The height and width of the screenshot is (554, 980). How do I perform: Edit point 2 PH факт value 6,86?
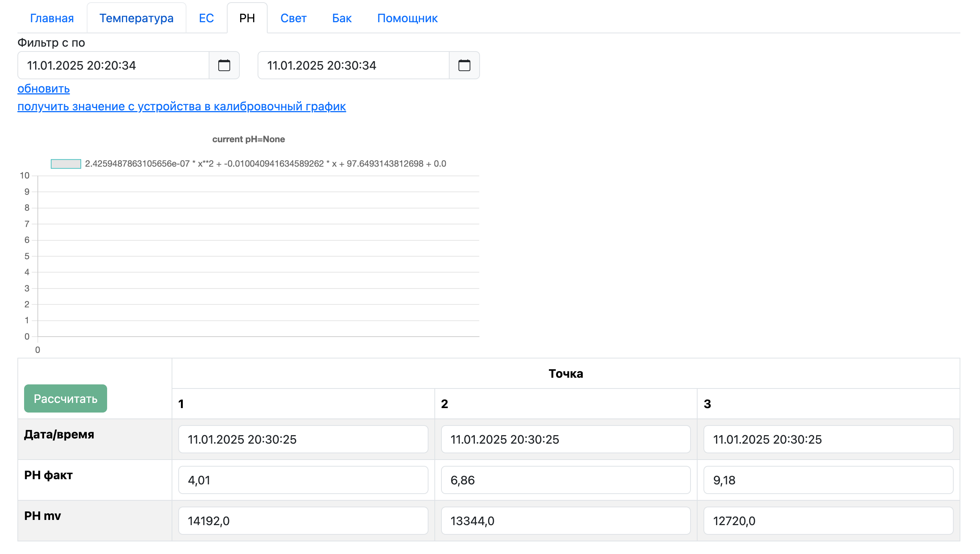(565, 480)
